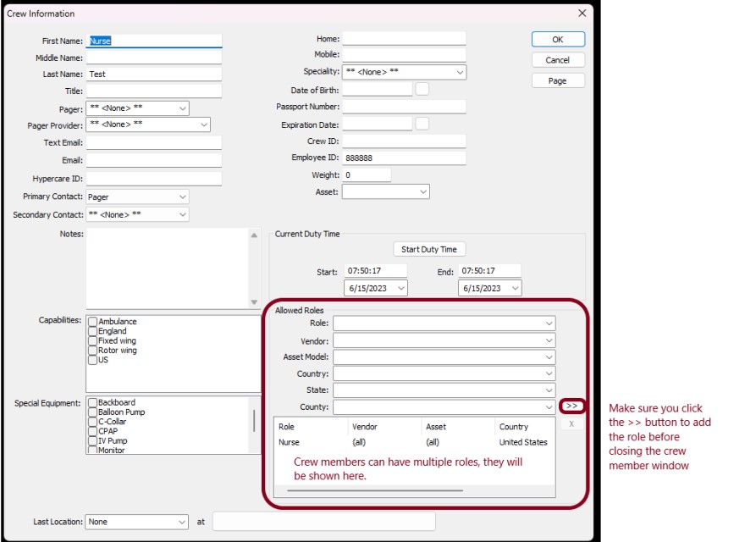Check the Ambulance capability
The width and height of the screenshot is (756, 542).
[x=93, y=322]
